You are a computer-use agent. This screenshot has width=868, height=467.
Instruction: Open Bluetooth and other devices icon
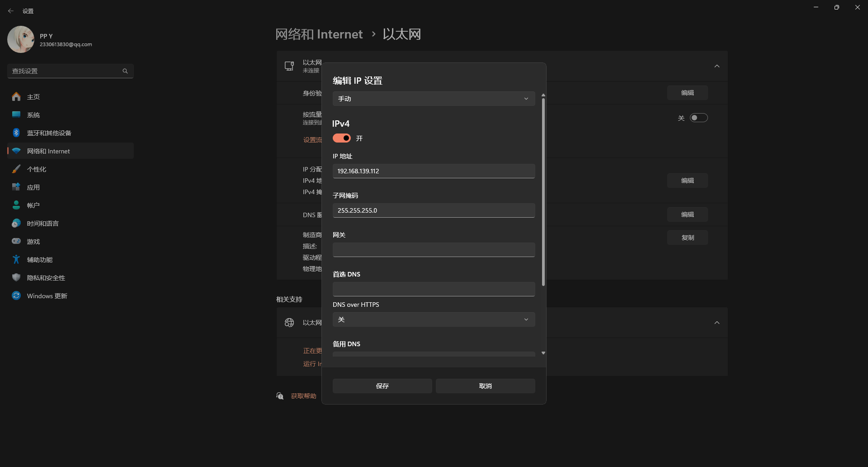pyautogui.click(x=16, y=133)
